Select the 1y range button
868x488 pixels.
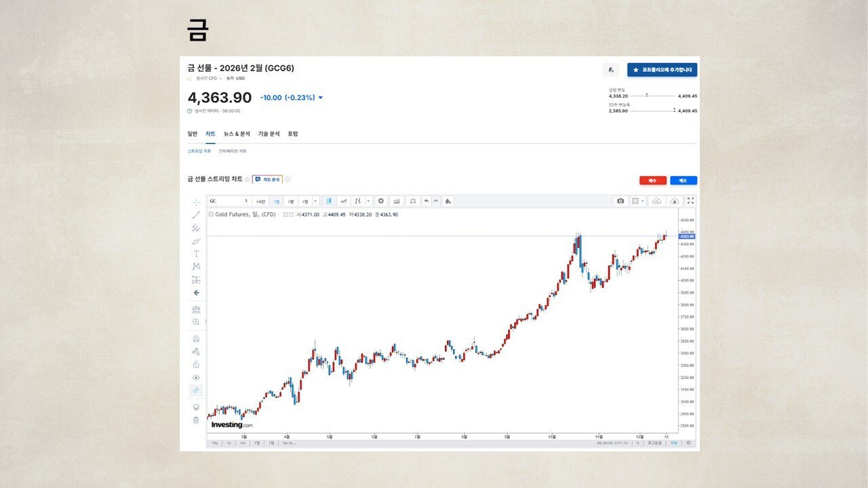point(229,443)
